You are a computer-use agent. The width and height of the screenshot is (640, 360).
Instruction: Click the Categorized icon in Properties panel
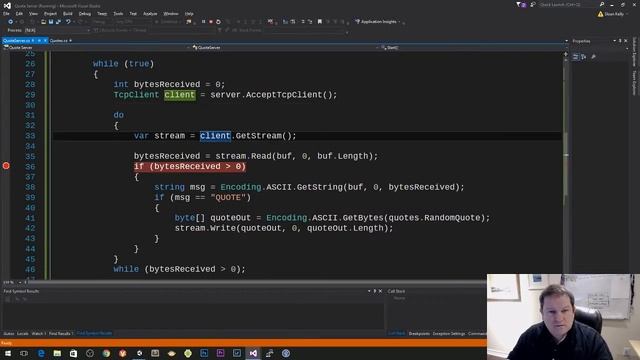(576, 57)
